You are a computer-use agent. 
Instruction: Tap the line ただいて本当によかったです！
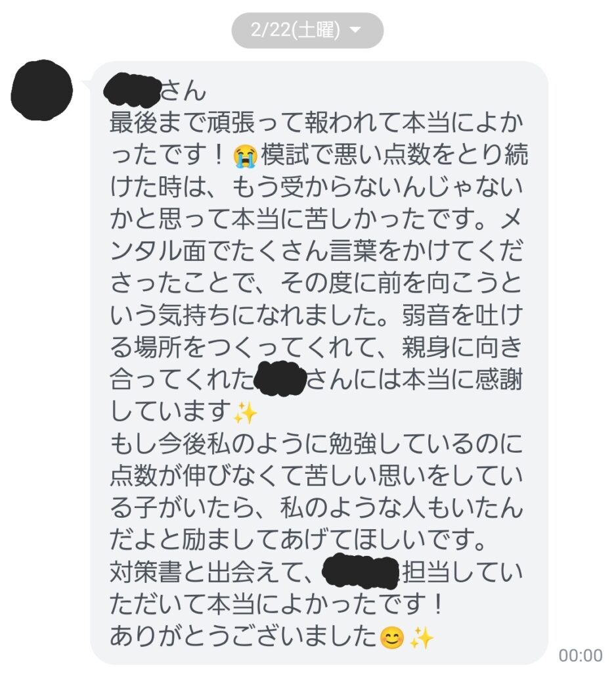276,605
